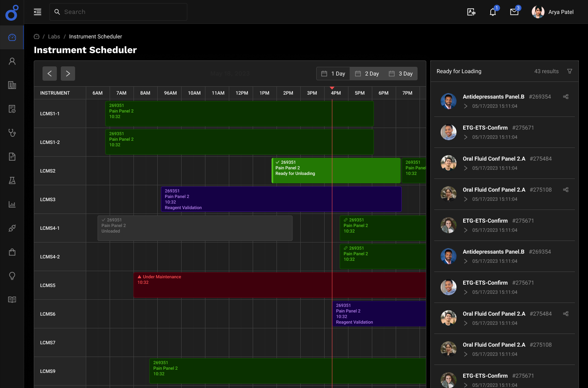588x388 pixels.
Task: Click the Search field
Action: (x=118, y=12)
